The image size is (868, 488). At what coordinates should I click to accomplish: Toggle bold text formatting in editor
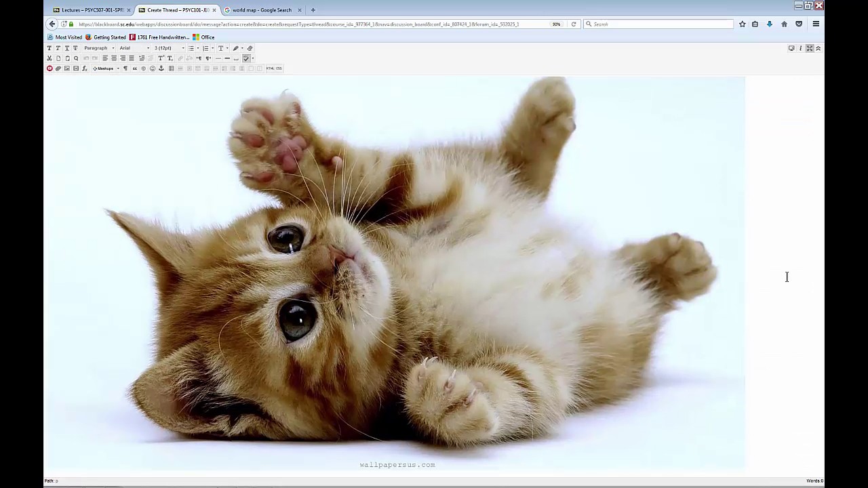pos(49,48)
